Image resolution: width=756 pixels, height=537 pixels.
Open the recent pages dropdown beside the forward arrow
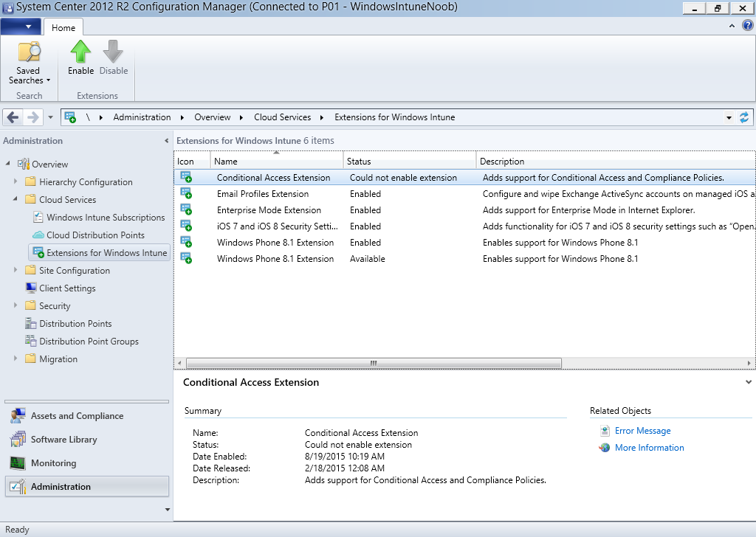[x=50, y=117]
